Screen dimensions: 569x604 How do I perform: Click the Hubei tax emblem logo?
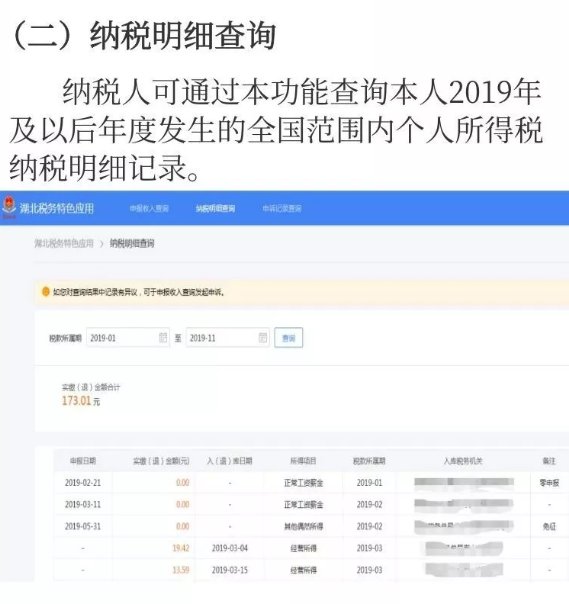8,207
